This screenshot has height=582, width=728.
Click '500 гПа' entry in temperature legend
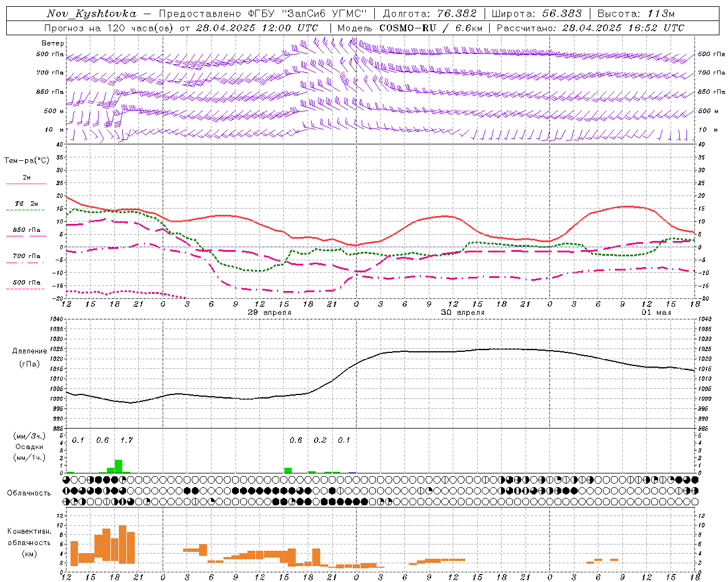(27, 282)
